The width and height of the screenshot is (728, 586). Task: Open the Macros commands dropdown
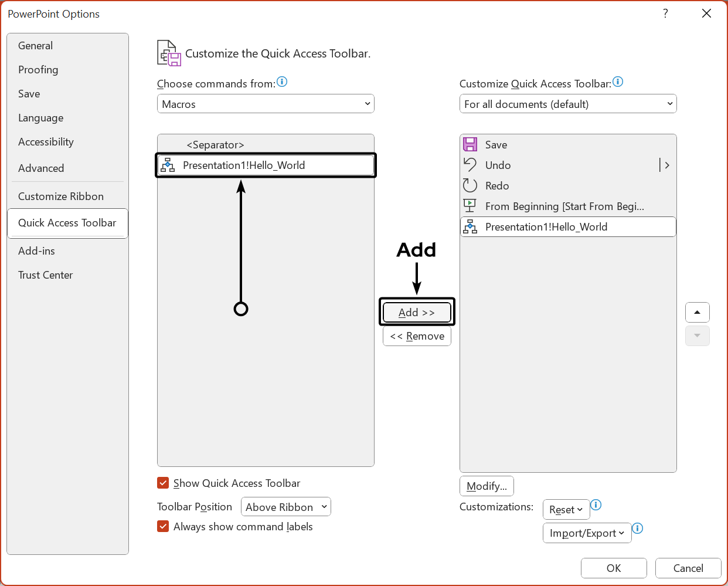click(x=266, y=104)
